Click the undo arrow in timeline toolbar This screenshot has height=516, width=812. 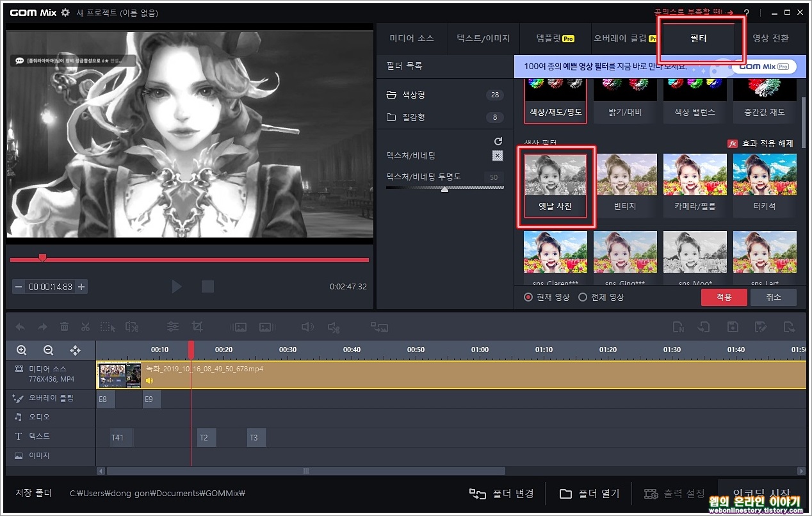point(20,327)
